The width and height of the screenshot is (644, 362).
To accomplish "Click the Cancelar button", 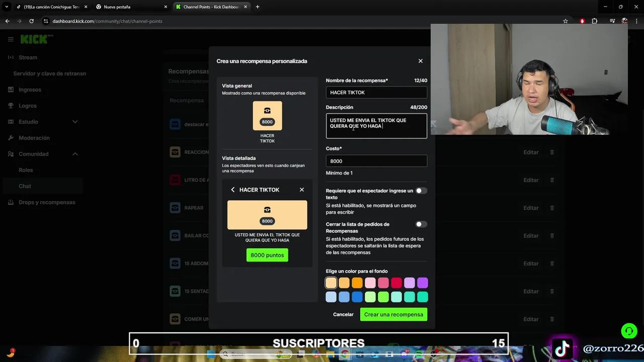I will click(343, 314).
